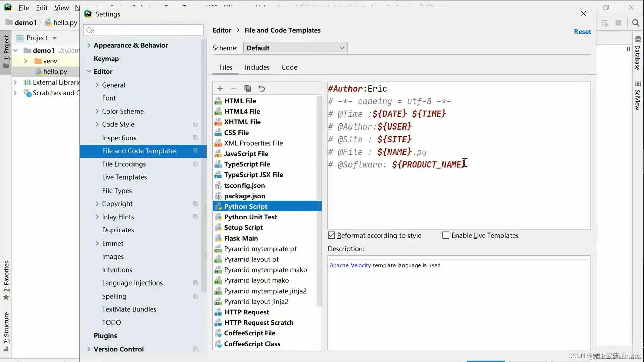Image resolution: width=644 pixels, height=362 pixels.
Task: Open the Structure tool window
Action: [6, 331]
